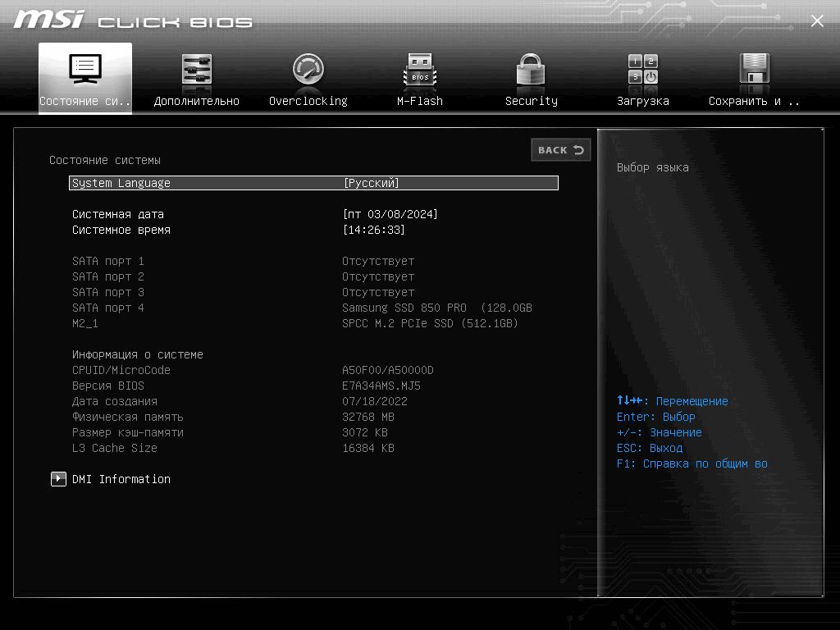Viewport: 840px width, 630px height.
Task: Select the Системное время label
Action: (121, 230)
